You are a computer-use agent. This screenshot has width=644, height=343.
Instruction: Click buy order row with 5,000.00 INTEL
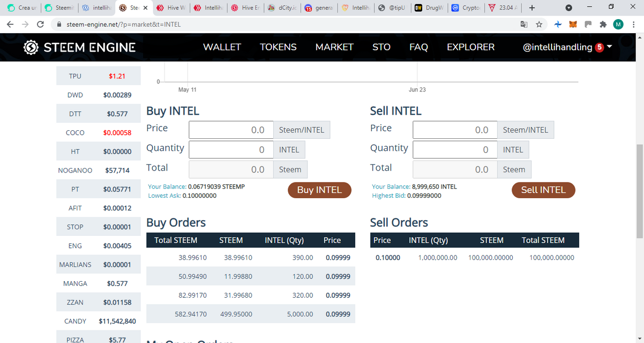click(x=251, y=314)
